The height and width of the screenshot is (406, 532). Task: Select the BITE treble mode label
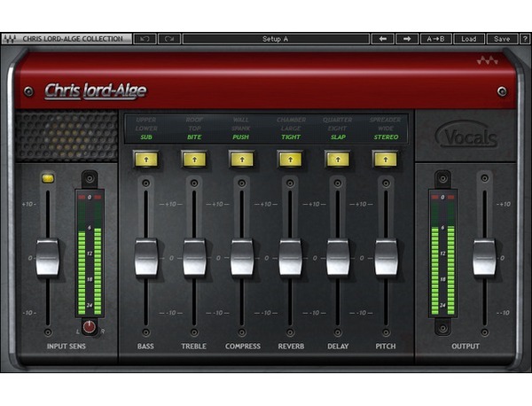pyautogui.click(x=194, y=137)
